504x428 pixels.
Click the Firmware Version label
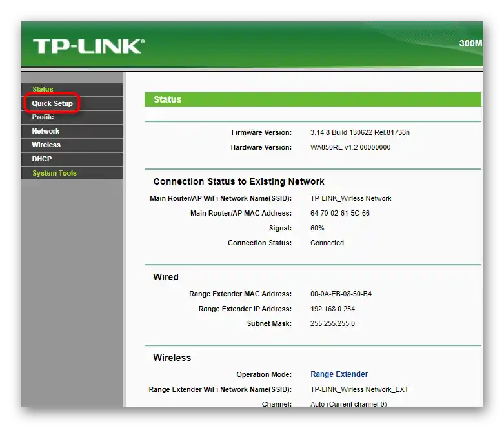point(261,132)
